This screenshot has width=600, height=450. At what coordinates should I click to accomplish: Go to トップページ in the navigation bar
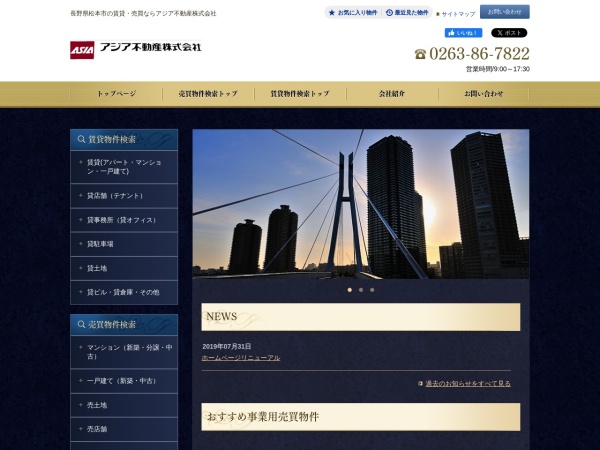pyautogui.click(x=116, y=93)
